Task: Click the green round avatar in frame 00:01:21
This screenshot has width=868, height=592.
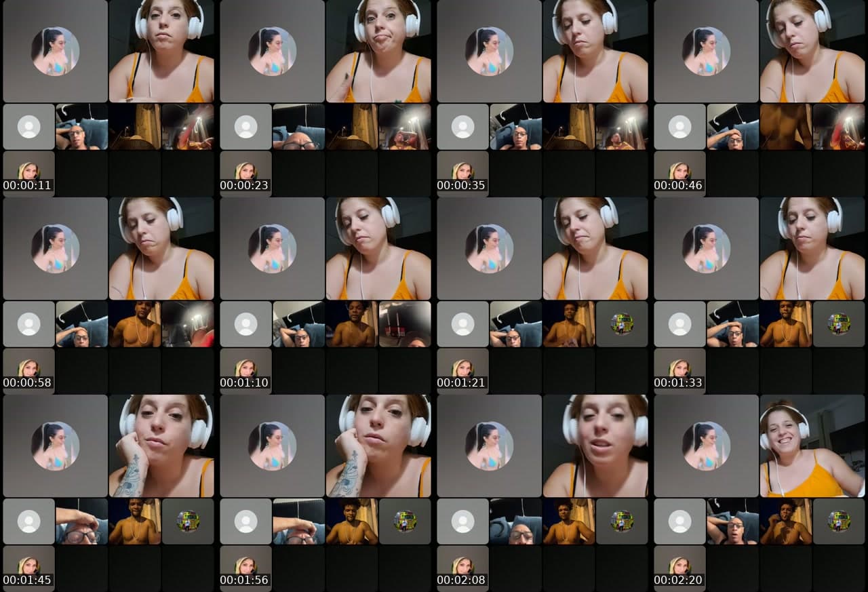Action: click(622, 324)
